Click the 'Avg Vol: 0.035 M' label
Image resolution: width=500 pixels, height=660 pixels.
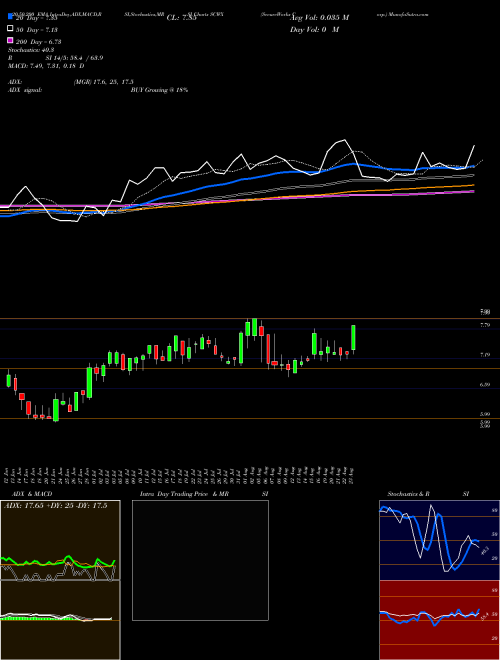[319, 18]
